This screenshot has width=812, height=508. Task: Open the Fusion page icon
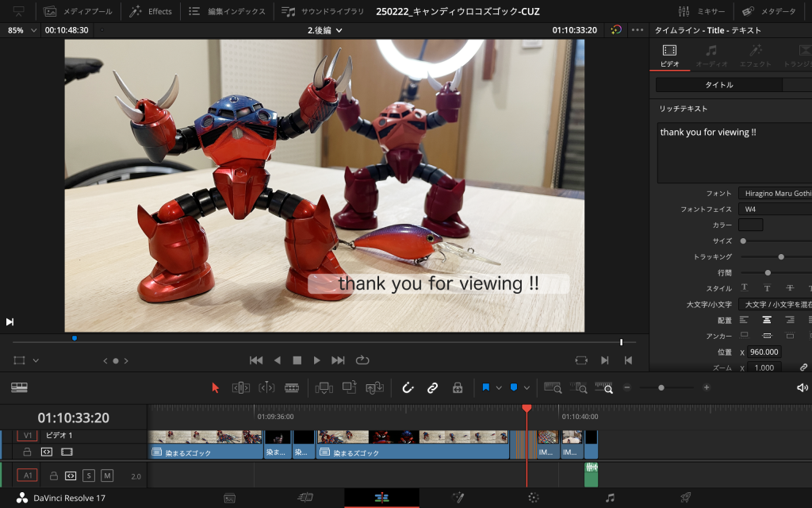pyautogui.click(x=458, y=498)
